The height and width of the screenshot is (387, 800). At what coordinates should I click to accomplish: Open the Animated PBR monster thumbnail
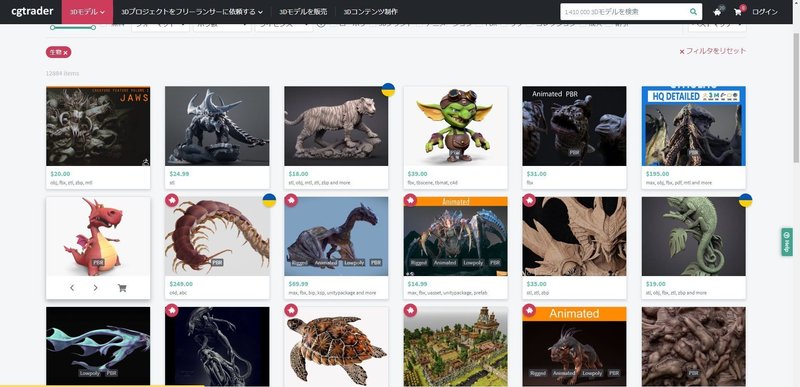(574, 126)
